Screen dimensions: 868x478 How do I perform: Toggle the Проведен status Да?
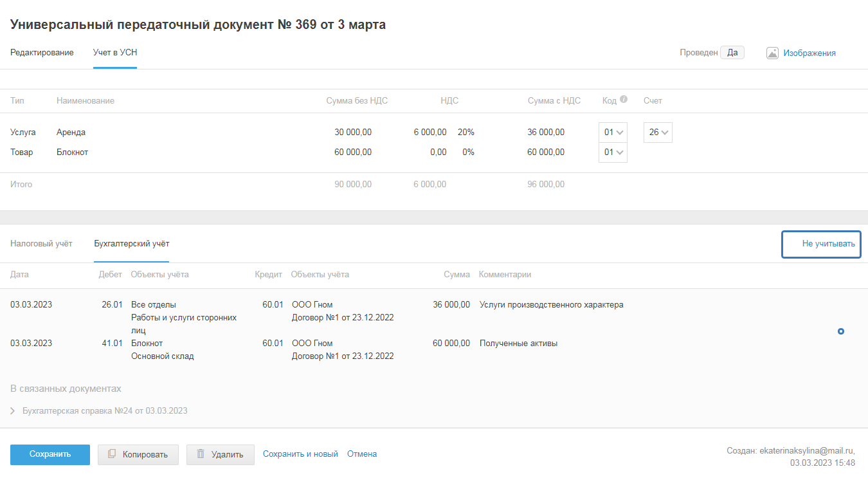[732, 53]
